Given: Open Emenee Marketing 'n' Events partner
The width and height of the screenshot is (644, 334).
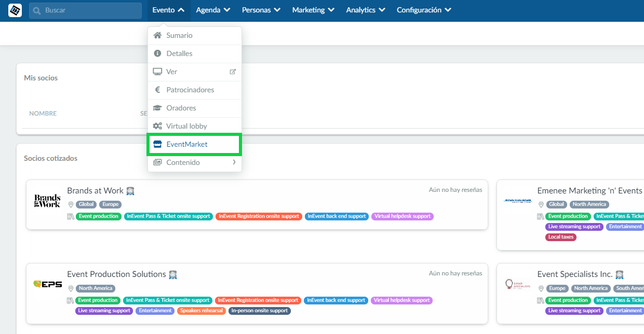Looking at the screenshot, I should click(589, 190).
